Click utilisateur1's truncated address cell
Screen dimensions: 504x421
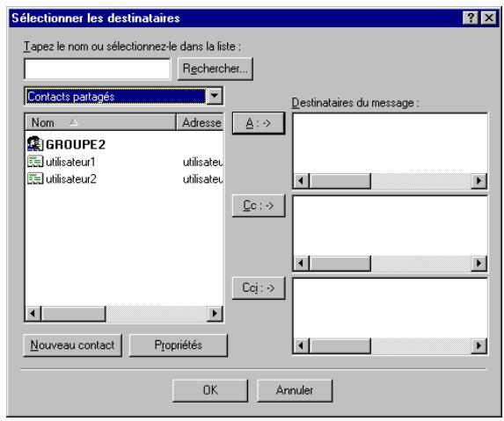(203, 163)
